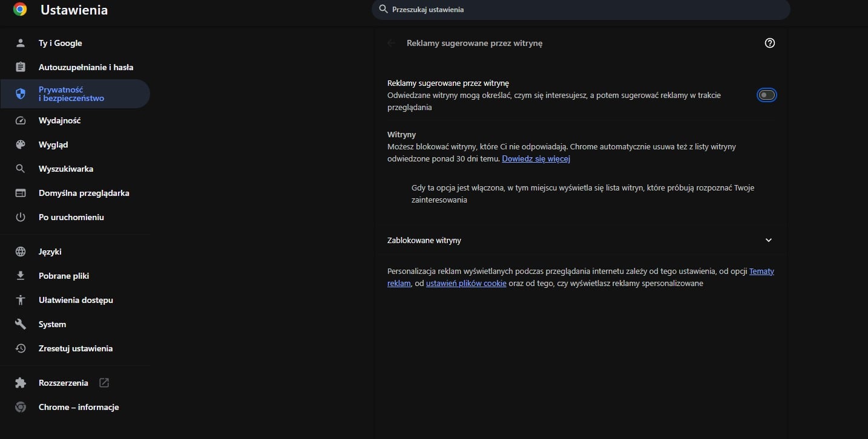
Task: Click the speedometer icon for Wydajność
Action: click(x=21, y=120)
